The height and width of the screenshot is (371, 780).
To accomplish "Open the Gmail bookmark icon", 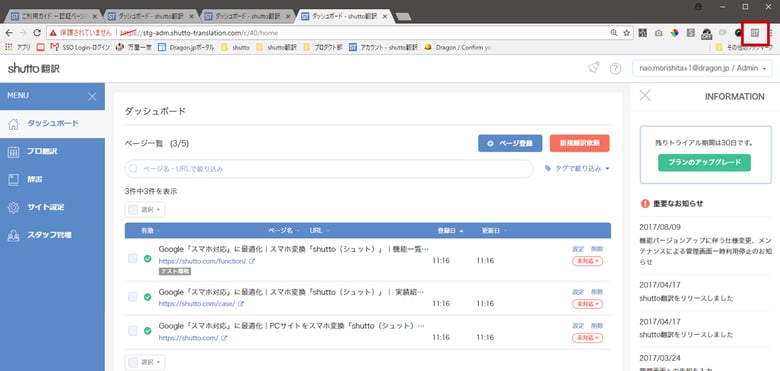I will click(55, 48).
